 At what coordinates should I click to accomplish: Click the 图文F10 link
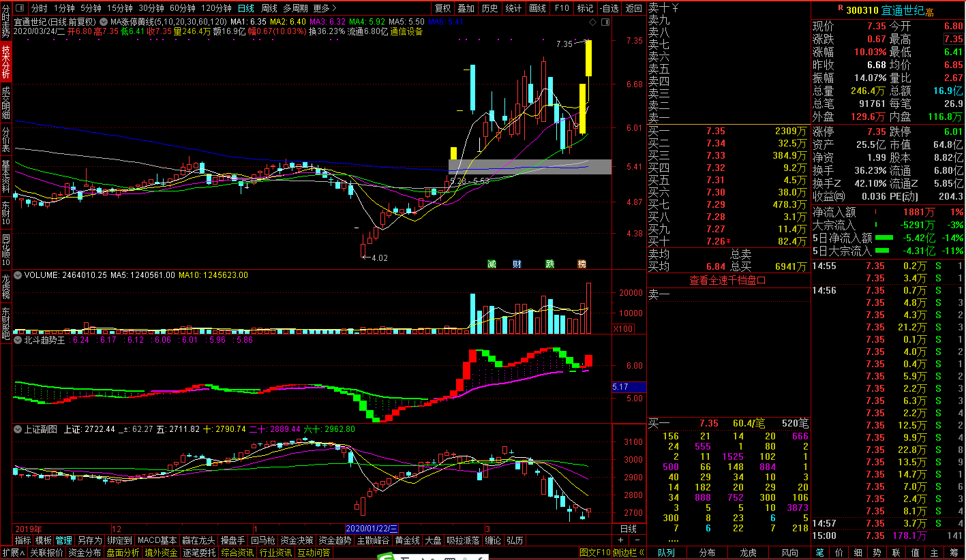(x=595, y=553)
